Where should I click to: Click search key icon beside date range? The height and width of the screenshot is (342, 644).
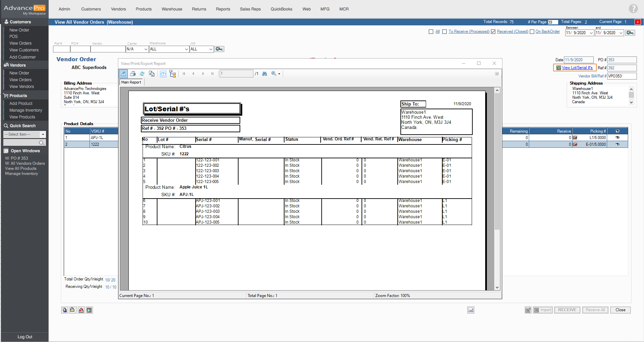630,33
